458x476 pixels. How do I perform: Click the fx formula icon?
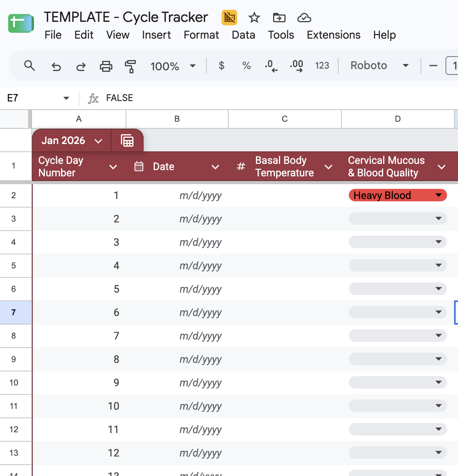(x=93, y=98)
